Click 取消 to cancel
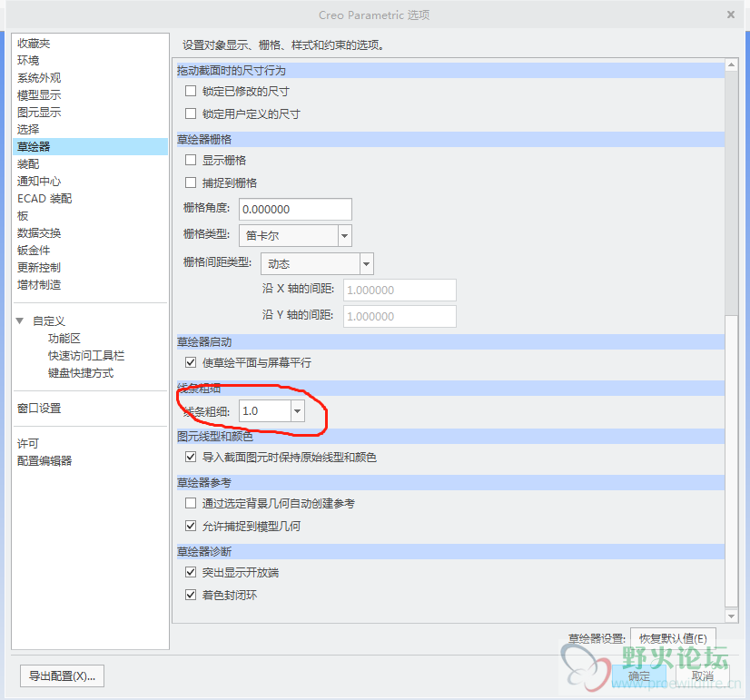This screenshot has height=700, width=750. (703, 676)
